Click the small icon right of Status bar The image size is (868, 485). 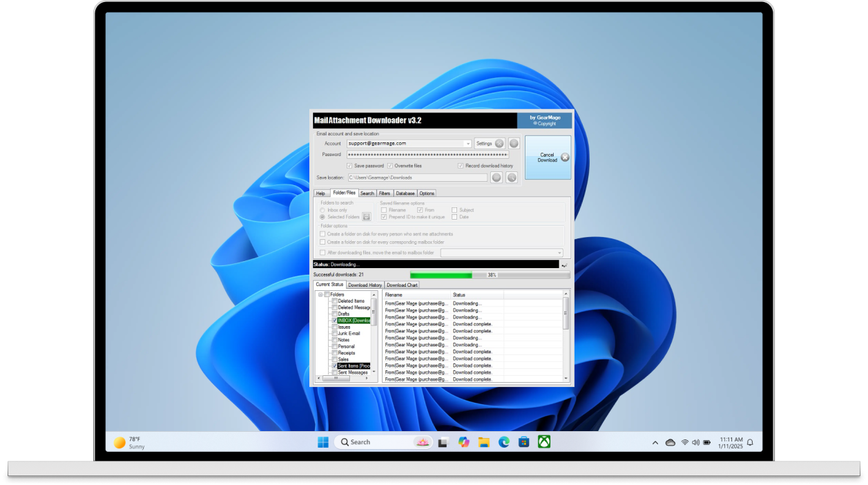[565, 265]
